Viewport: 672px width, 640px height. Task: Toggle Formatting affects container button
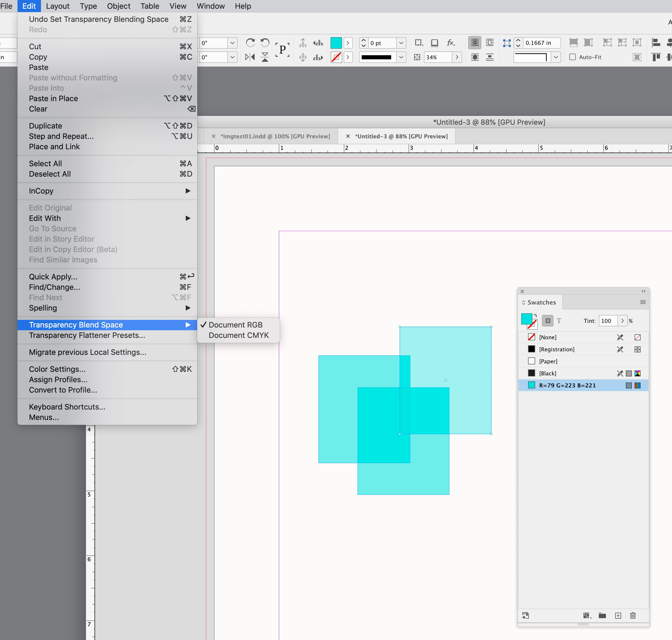(547, 321)
